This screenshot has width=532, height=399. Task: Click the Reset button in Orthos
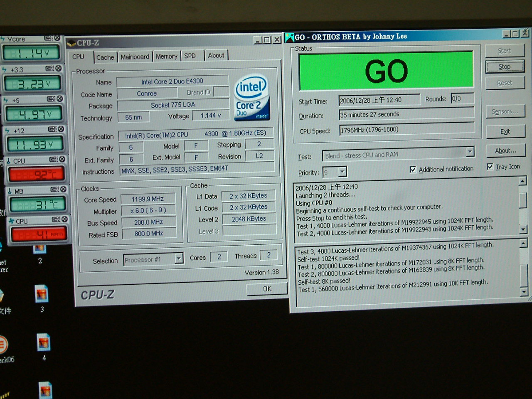(505, 83)
